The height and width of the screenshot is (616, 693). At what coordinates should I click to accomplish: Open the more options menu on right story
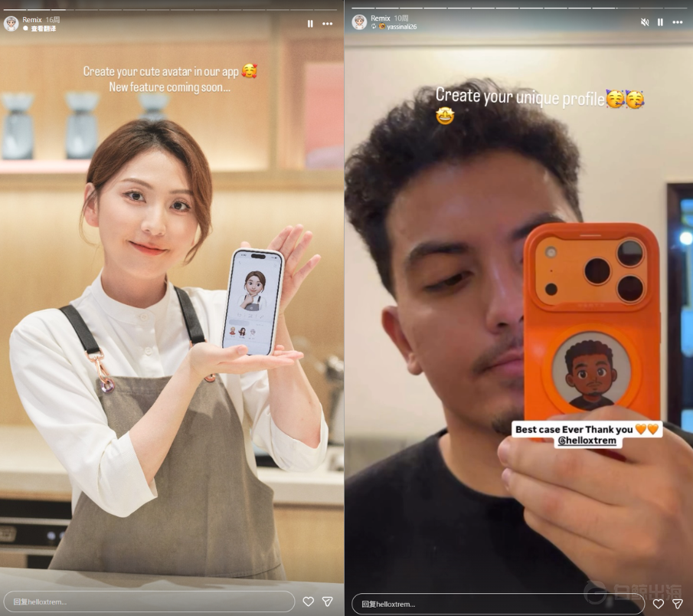coord(678,22)
